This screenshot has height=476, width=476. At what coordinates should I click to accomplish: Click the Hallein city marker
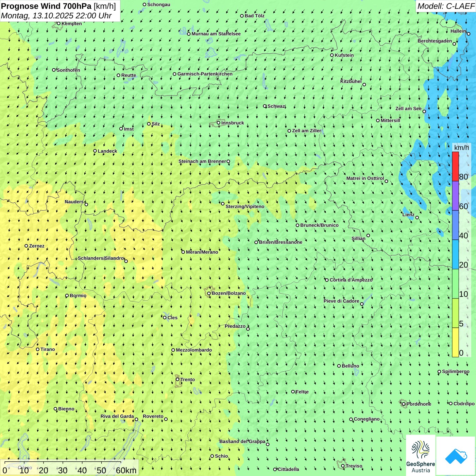469,34
